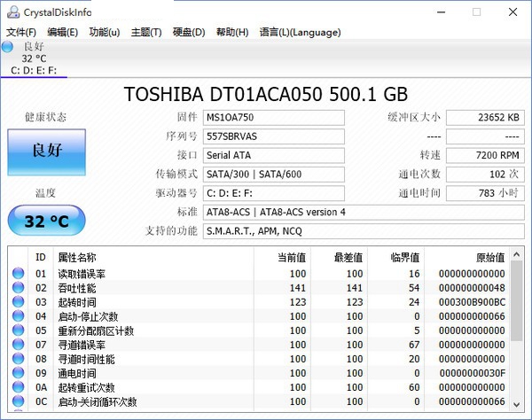Click the ID column header
The width and height of the screenshot is (532, 420).
tap(41, 257)
